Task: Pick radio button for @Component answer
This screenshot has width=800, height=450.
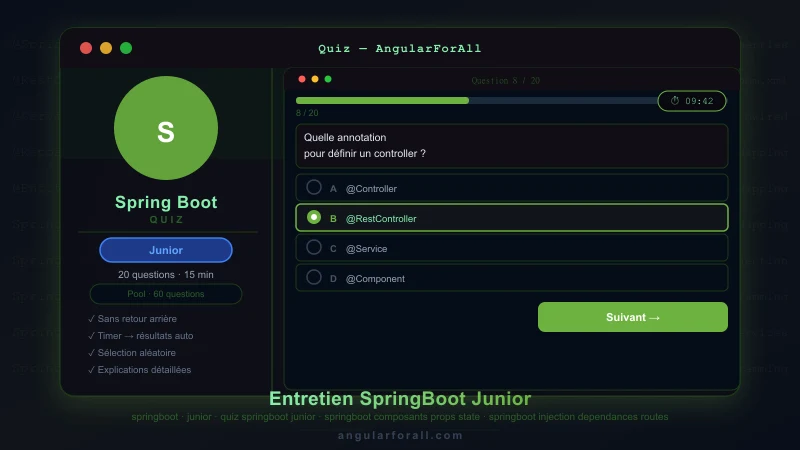Action: pos(314,278)
